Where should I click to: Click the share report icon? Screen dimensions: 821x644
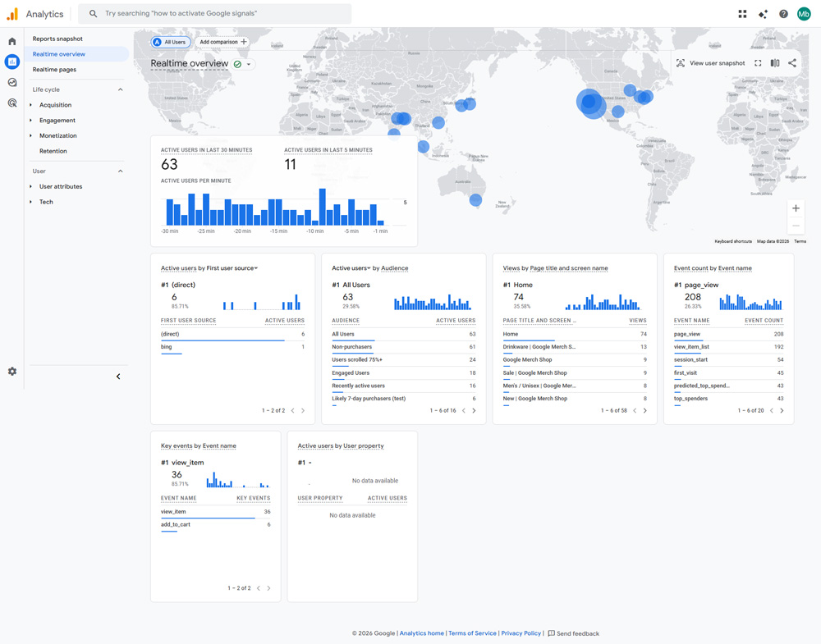(x=792, y=63)
